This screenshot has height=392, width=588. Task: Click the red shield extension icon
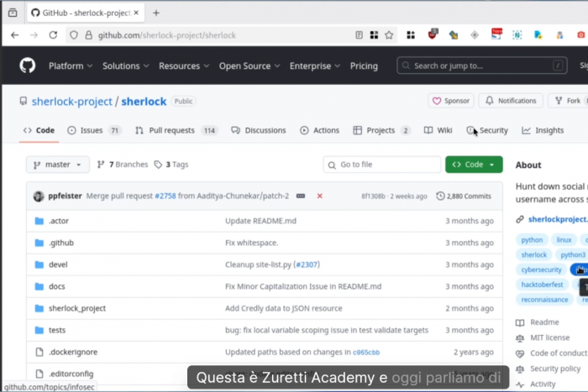click(x=433, y=34)
